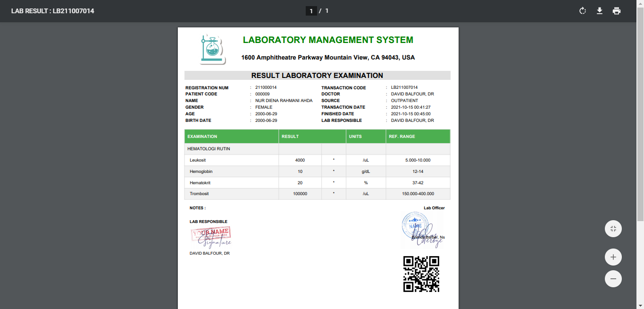The width and height of the screenshot is (644, 309).
Task: Rotate the PDF document clockwise
Action: tap(582, 10)
